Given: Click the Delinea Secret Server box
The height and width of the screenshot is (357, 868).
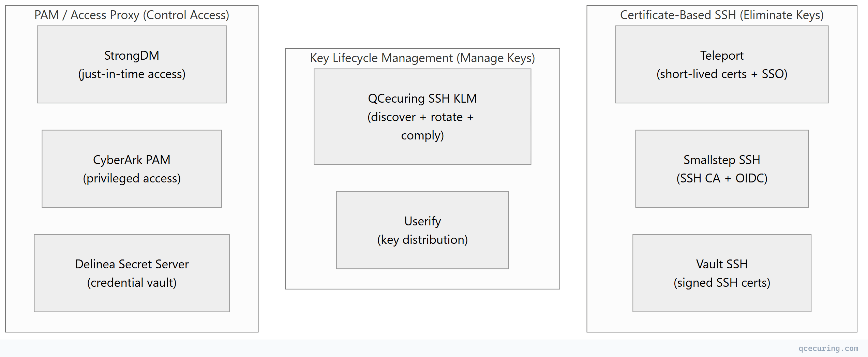Looking at the screenshot, I should point(132,273).
